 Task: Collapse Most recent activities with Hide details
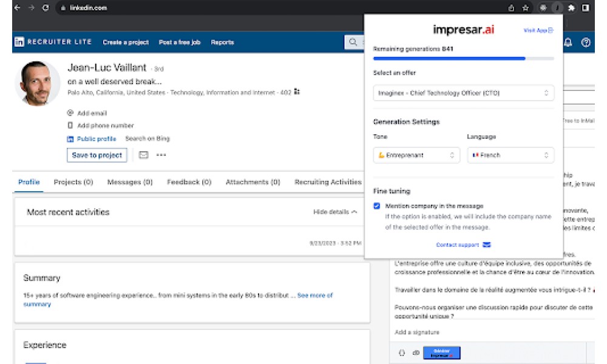335,212
